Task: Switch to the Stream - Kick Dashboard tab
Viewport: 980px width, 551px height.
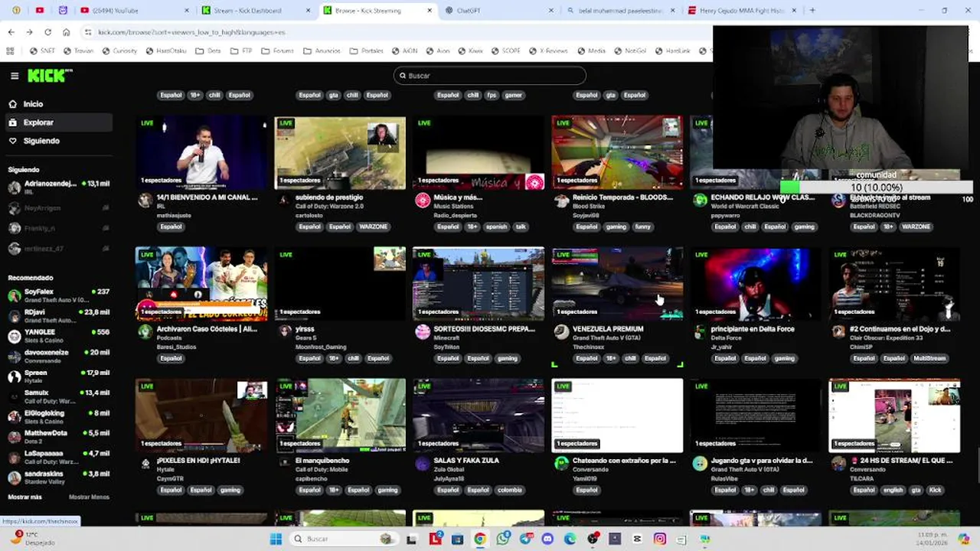Action: point(256,11)
